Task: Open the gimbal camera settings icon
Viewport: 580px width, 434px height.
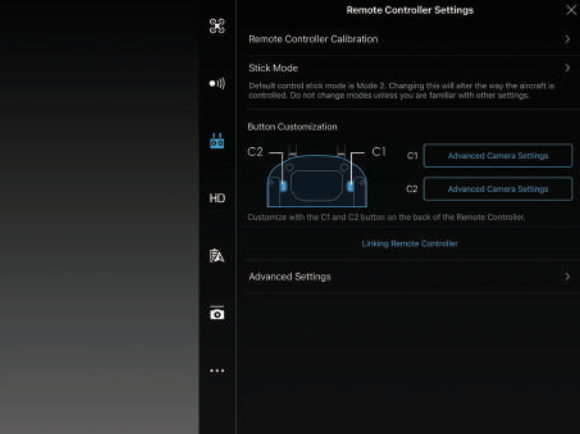Action: coord(217,313)
